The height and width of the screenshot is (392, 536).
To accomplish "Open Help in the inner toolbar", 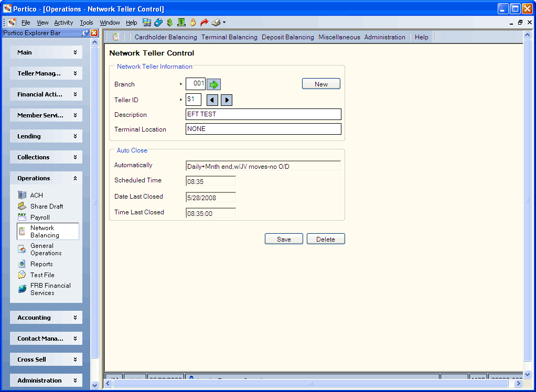I will pos(422,37).
